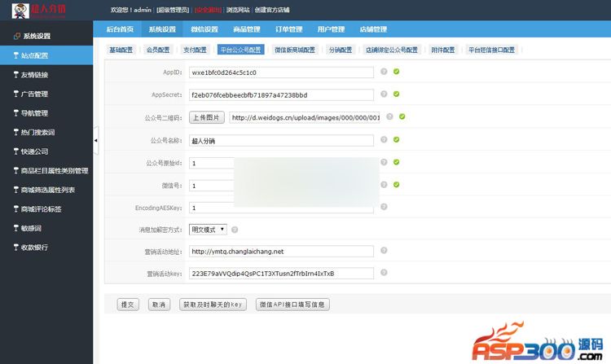Click help icon beside 营销活动地址 field
This screenshot has height=364, width=611.
pyautogui.click(x=384, y=251)
